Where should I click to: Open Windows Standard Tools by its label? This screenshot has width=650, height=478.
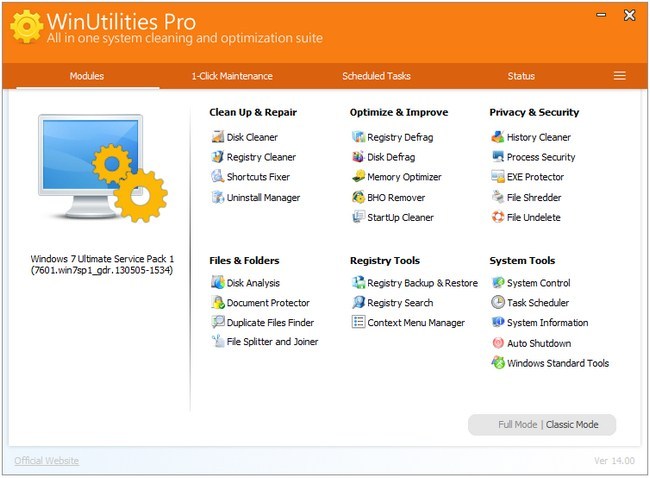point(558,364)
